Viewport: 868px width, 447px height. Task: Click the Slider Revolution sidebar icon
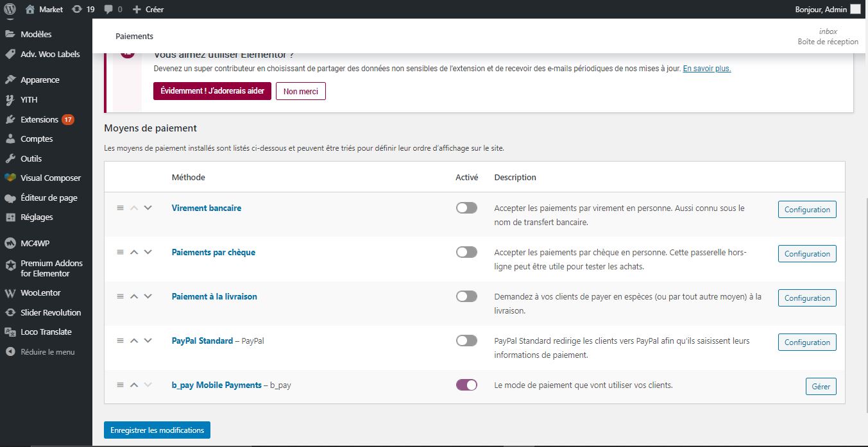click(10, 313)
